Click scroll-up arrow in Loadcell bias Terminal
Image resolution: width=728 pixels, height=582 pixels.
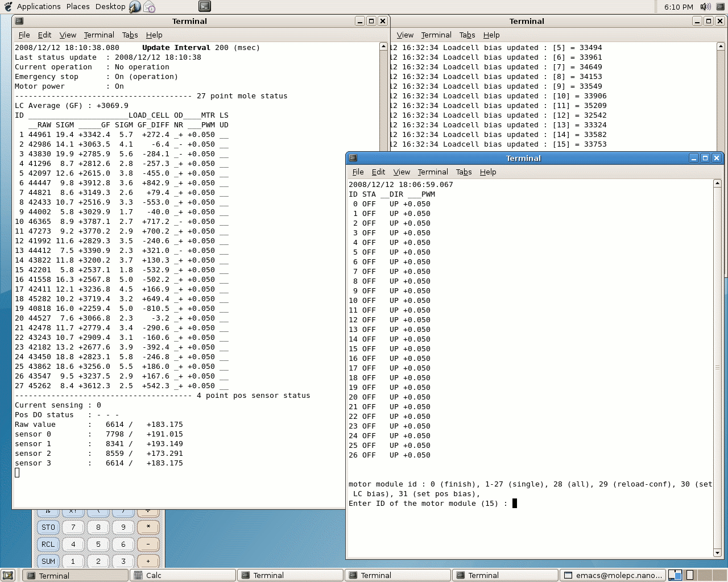coord(721,46)
